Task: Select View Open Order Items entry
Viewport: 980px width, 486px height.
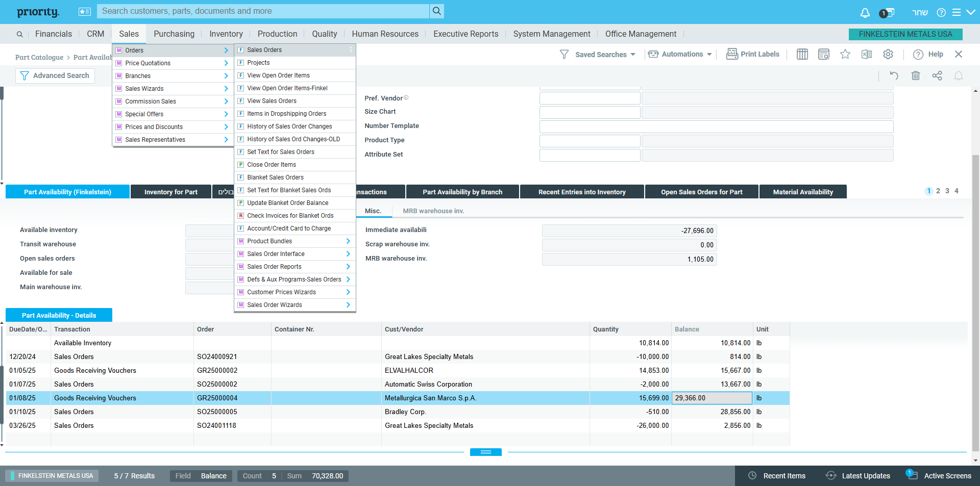Action: point(295,75)
